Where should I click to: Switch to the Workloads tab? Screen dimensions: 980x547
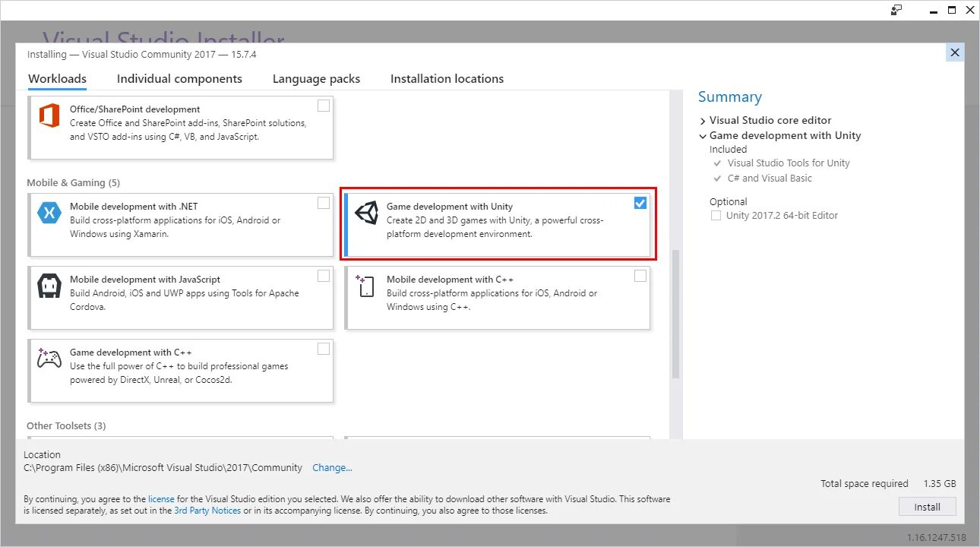click(x=57, y=79)
